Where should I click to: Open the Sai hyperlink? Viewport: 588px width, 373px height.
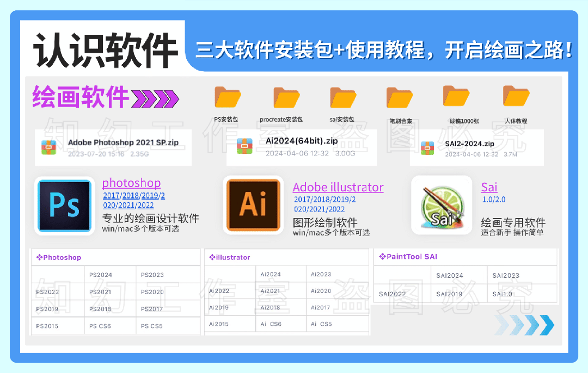pyautogui.click(x=489, y=187)
